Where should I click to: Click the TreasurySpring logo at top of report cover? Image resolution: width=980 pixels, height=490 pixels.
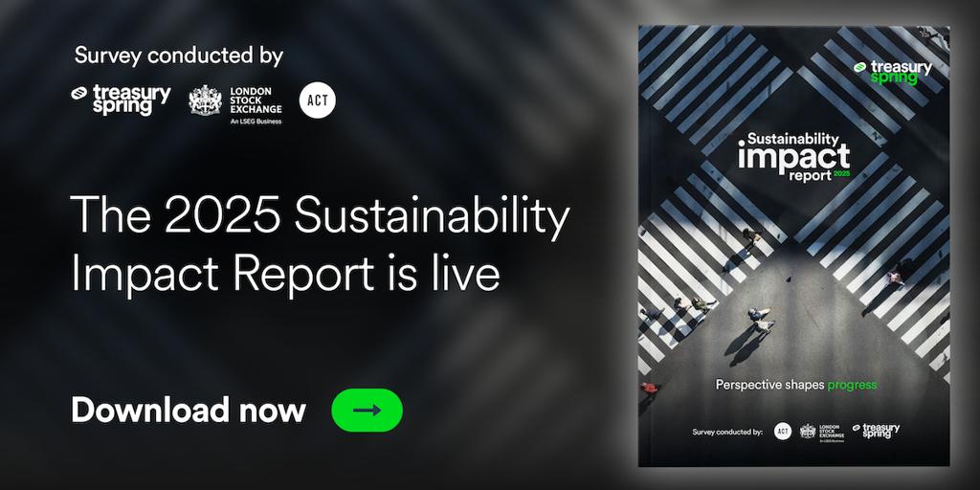[x=893, y=73]
